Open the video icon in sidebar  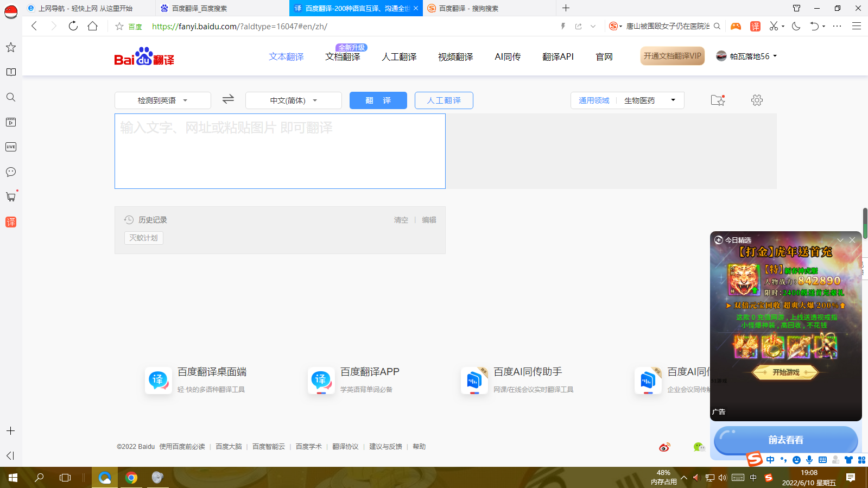coord(11,122)
